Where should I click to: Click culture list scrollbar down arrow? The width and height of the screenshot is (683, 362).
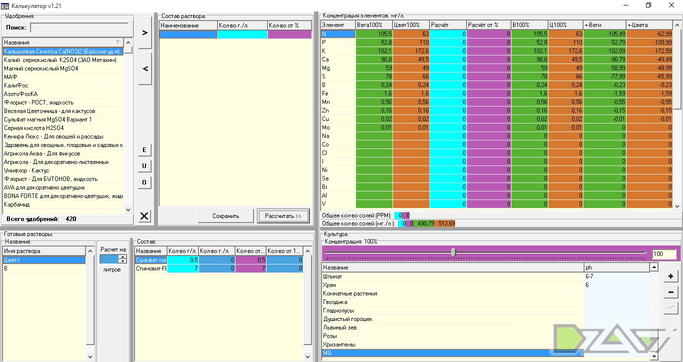tap(654, 356)
